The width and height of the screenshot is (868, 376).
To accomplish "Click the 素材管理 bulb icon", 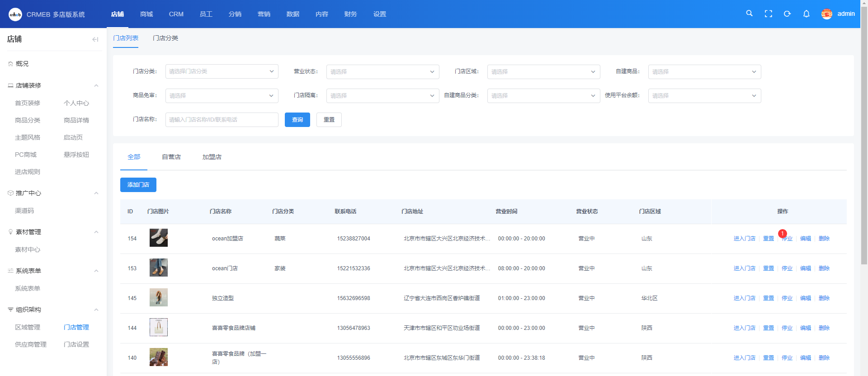I will point(10,232).
